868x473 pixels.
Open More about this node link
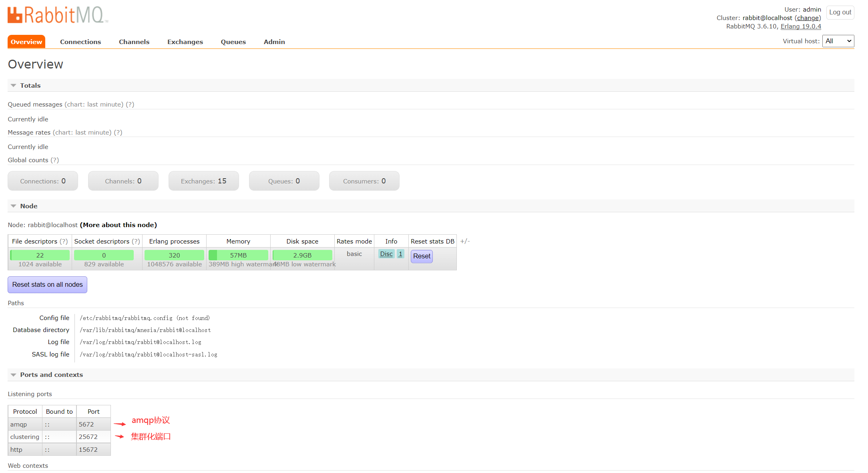click(x=119, y=225)
